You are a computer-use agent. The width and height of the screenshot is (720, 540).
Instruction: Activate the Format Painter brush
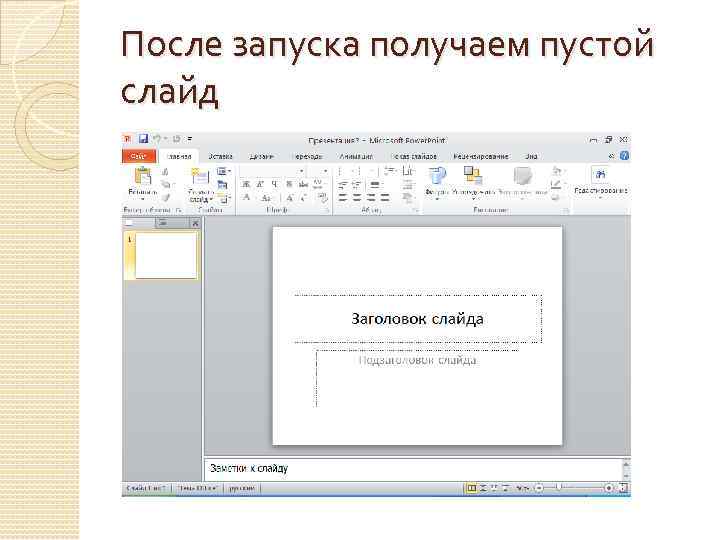pos(165,197)
